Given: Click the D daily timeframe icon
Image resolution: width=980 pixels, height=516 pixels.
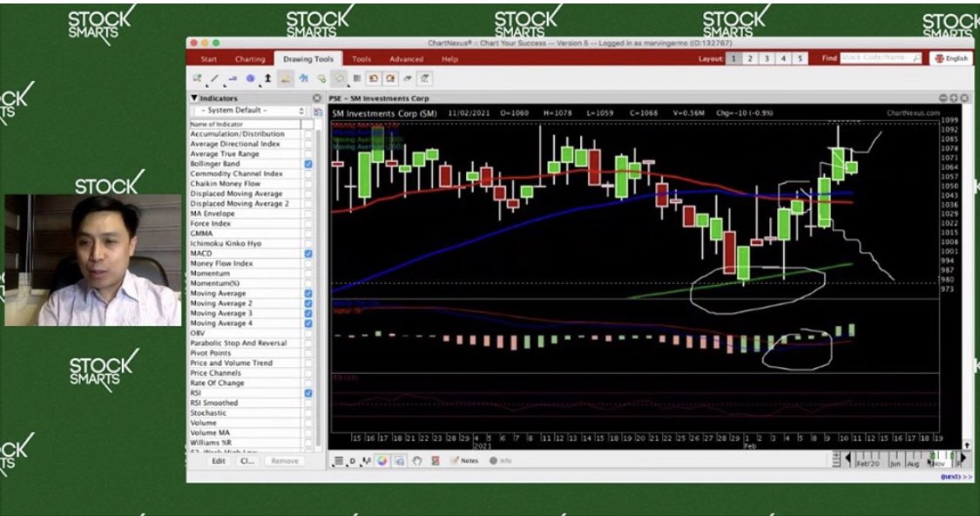Looking at the screenshot, I should pos(353,461).
